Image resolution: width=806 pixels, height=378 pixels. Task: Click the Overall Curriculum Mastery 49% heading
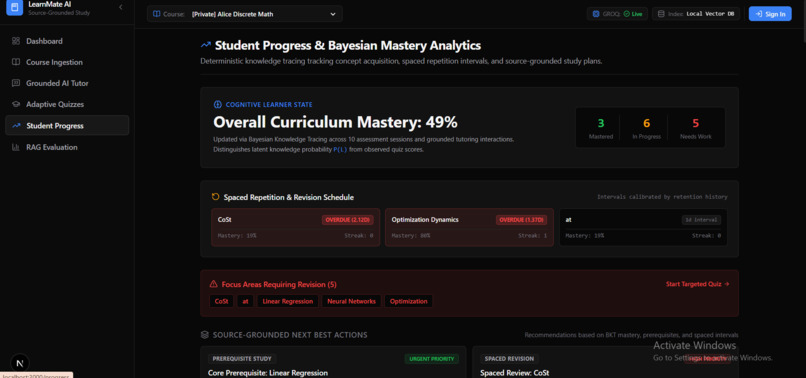tap(335, 122)
